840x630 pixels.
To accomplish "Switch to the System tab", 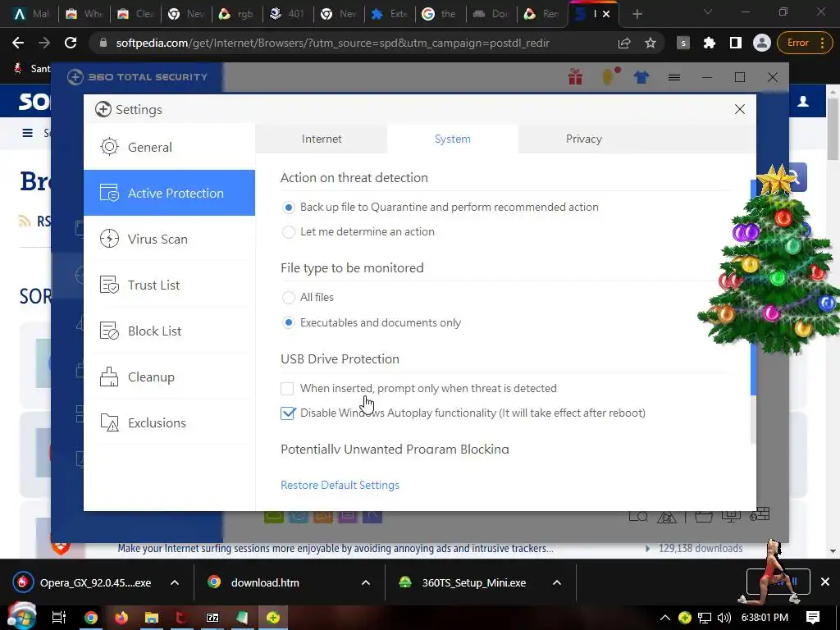I will 453,139.
